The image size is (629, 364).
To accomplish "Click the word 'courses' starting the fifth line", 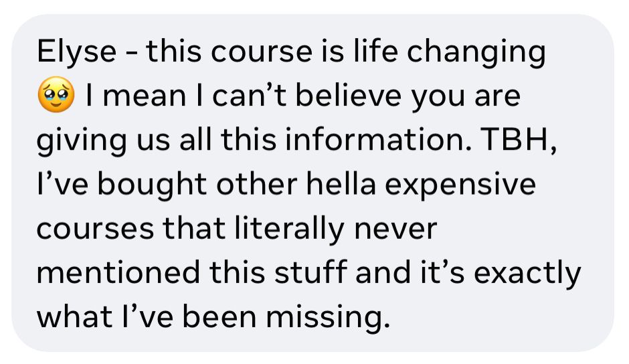I will point(95,230).
